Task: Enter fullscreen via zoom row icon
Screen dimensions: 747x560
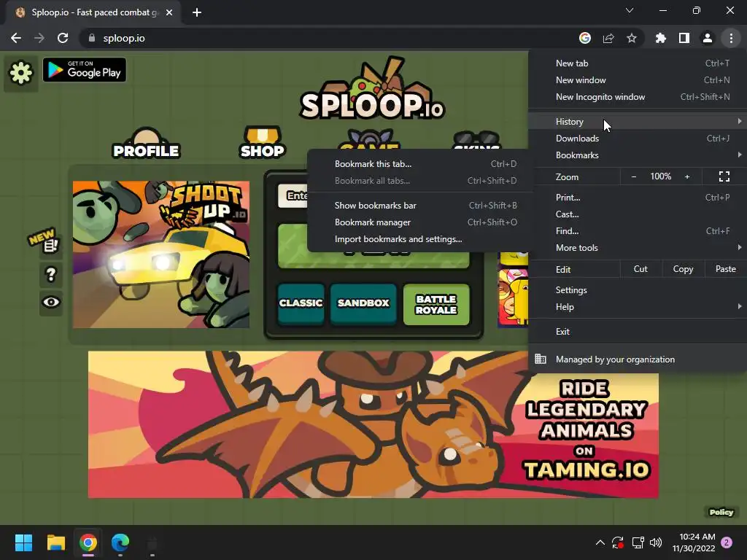Action: (724, 176)
